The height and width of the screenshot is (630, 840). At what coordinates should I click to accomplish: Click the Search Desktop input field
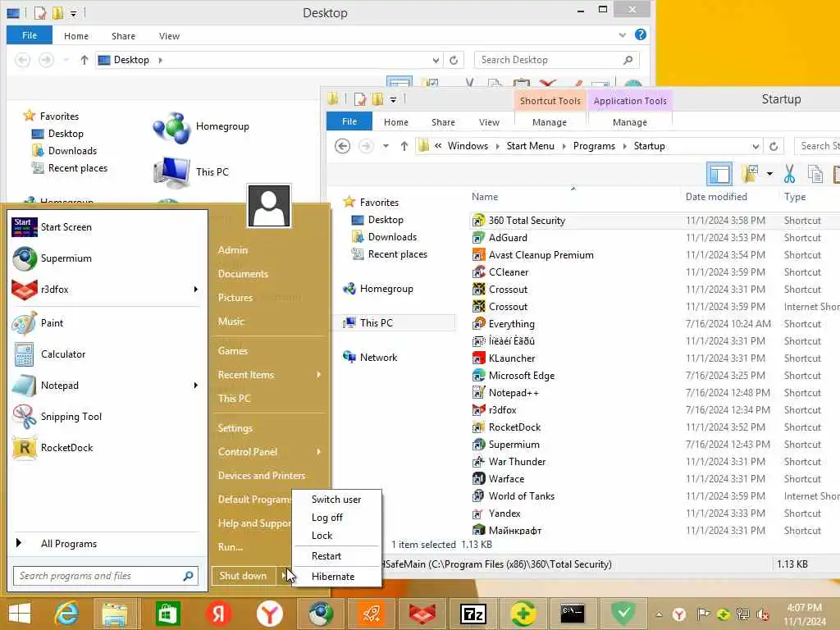click(557, 60)
